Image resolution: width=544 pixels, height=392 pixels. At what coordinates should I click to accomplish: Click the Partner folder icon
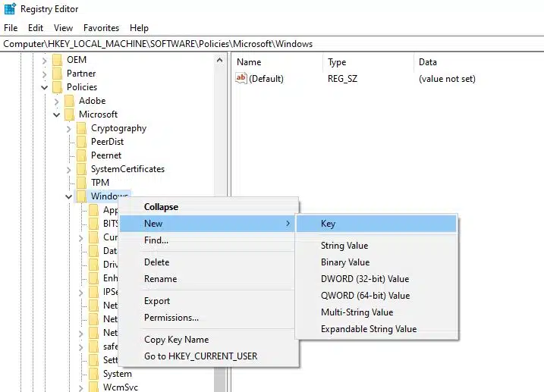coord(57,74)
